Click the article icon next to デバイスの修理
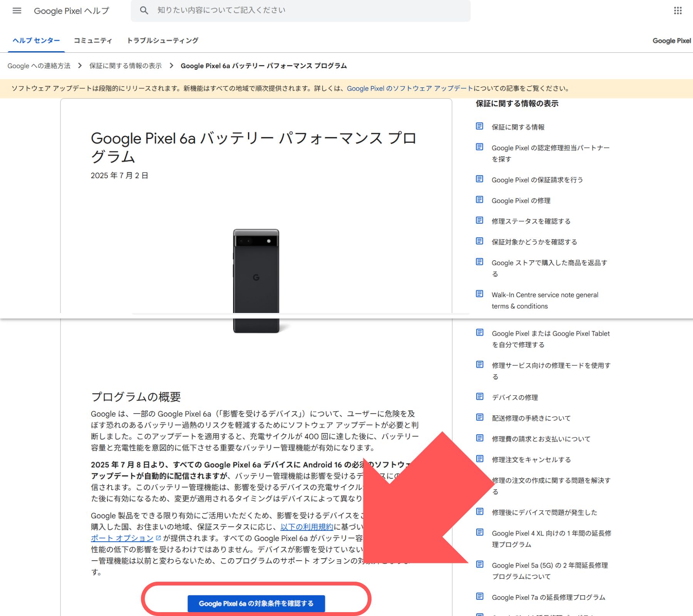 tap(479, 396)
